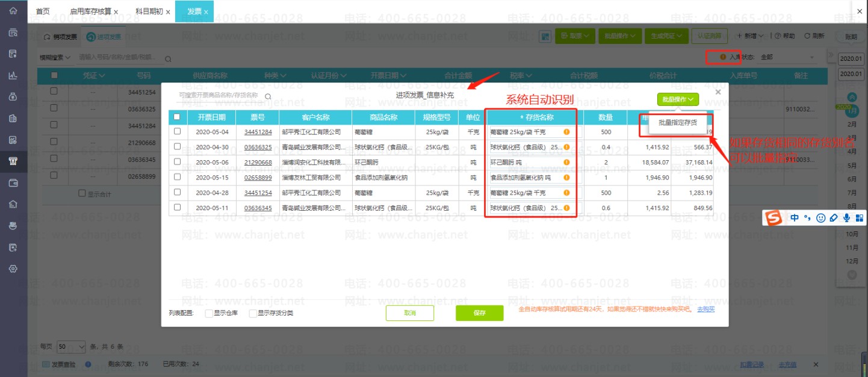
Task: Click the search magnifier in the dialog
Action: (x=268, y=96)
